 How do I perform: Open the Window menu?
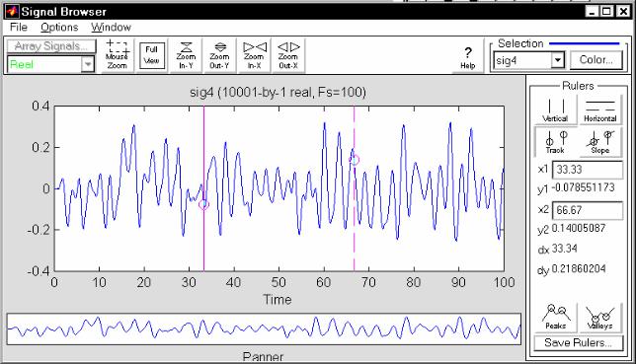[111, 28]
